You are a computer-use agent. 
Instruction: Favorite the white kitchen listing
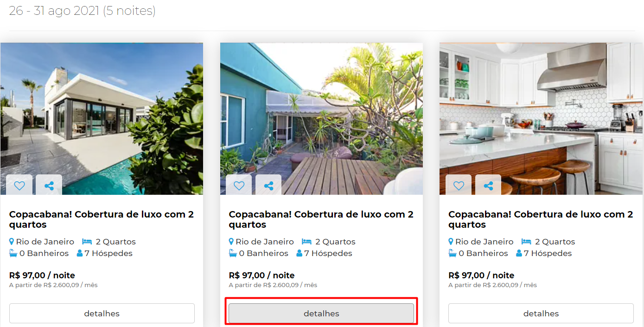[x=459, y=186]
